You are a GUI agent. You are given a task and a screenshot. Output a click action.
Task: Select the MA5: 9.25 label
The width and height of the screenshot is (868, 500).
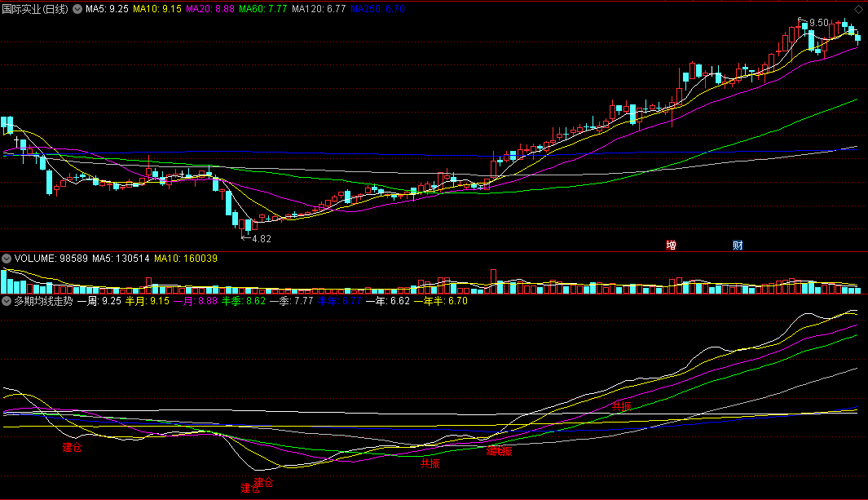[x=107, y=9]
